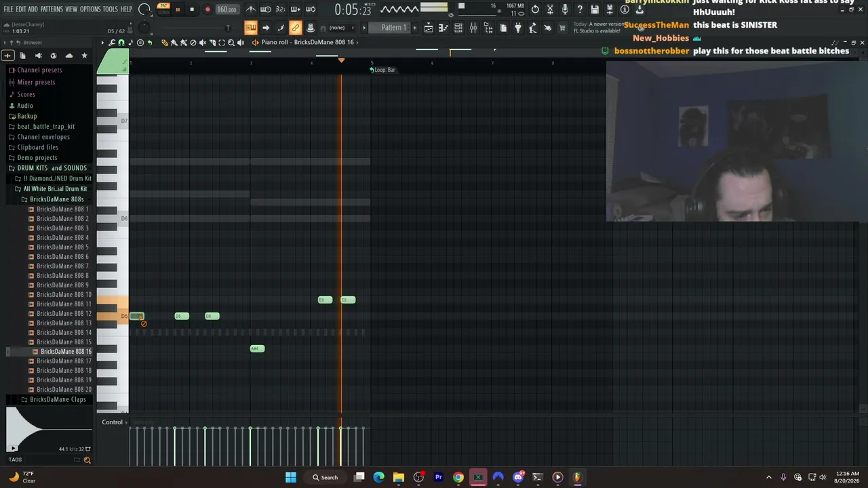Viewport: 868px width, 488px height.
Task: Open the (none) snap selector dropdown
Action: (x=337, y=28)
